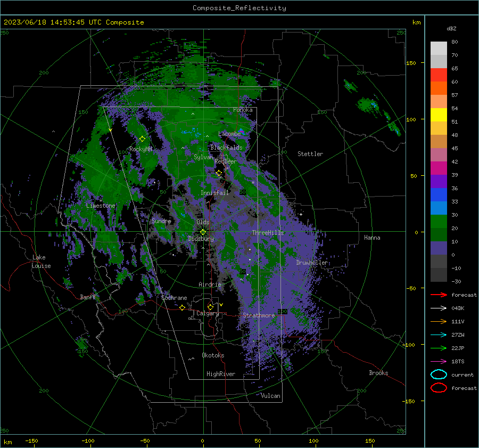Click the Innisfail label
This screenshot has width=479, height=448.
pyautogui.click(x=214, y=193)
